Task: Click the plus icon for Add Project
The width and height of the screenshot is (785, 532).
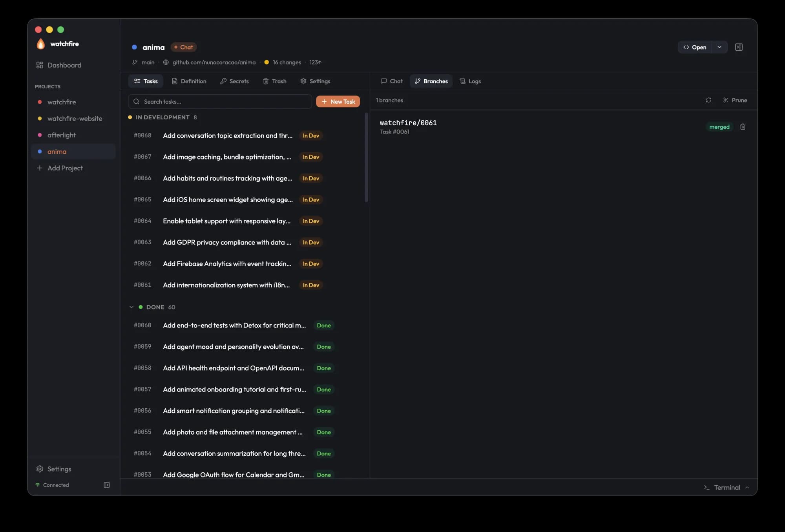Action: click(40, 168)
